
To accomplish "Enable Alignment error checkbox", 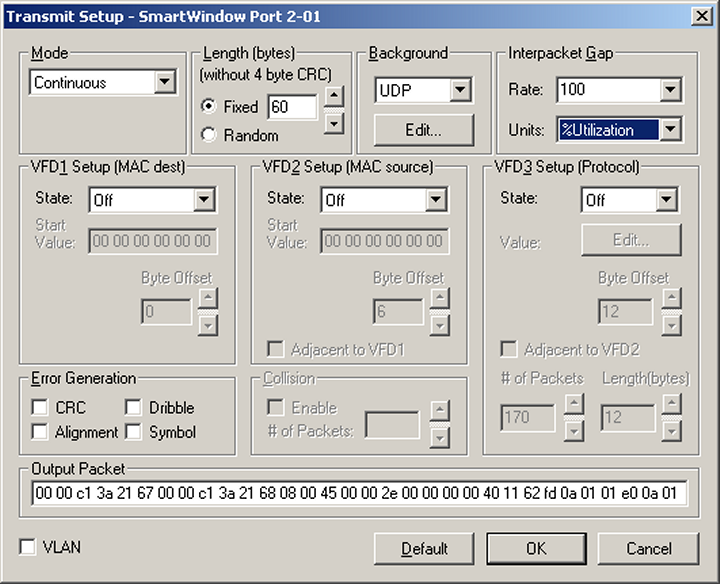I will 40,432.
